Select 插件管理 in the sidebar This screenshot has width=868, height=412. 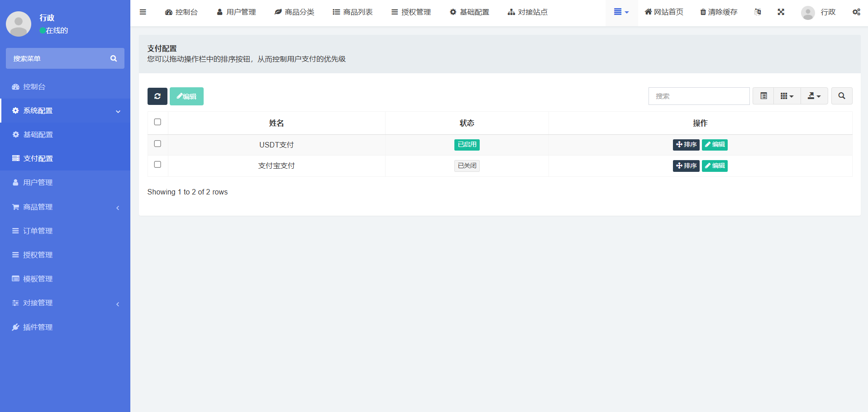click(65, 327)
